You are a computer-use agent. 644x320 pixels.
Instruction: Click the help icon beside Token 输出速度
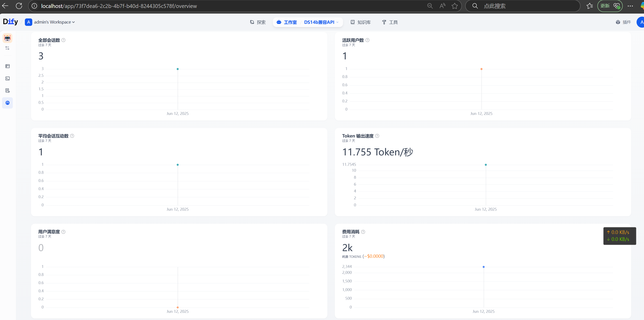click(377, 136)
